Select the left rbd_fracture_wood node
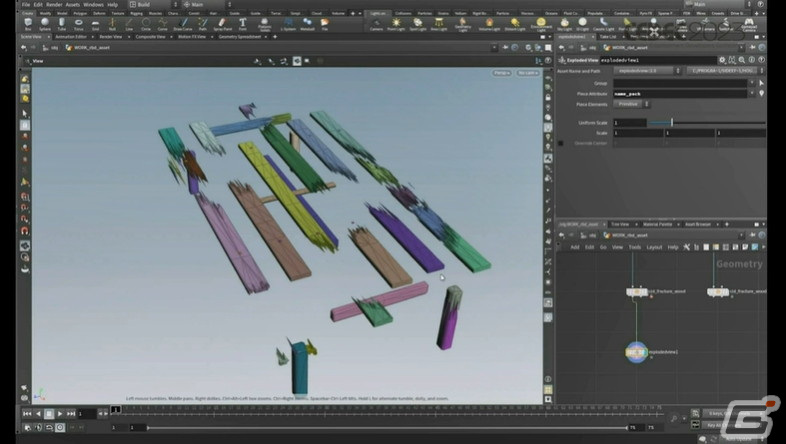 click(637, 292)
